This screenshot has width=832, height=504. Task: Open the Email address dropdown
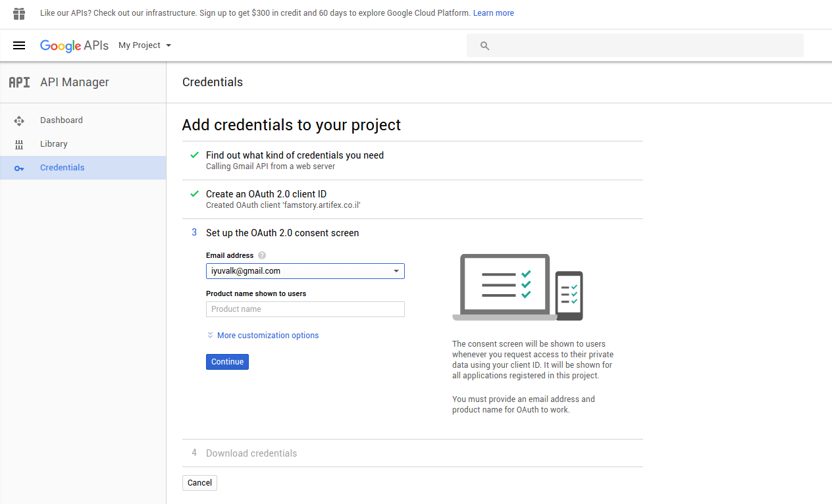pyautogui.click(x=305, y=271)
